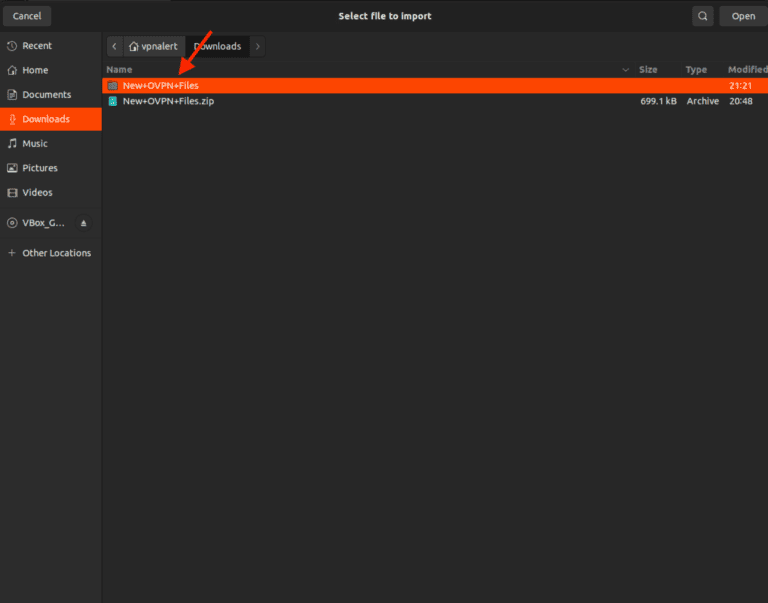Image resolution: width=768 pixels, height=603 pixels.
Task: Click the Music note sidebar icon
Action: [12, 144]
